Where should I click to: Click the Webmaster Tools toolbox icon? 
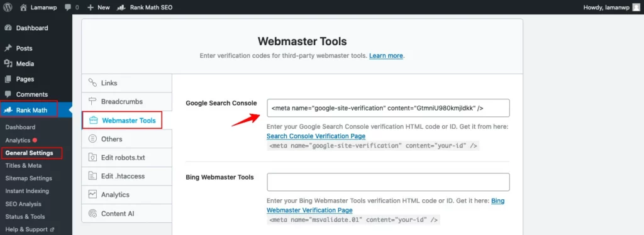tap(93, 120)
